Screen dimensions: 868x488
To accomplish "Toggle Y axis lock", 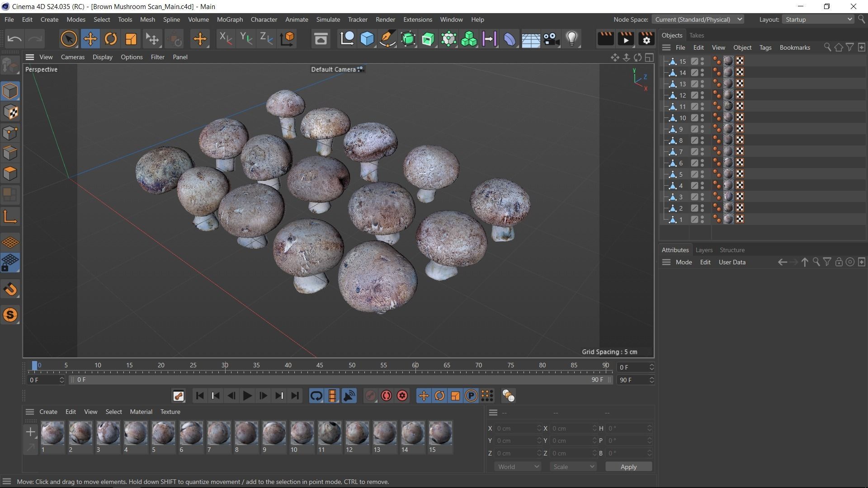I will (245, 39).
